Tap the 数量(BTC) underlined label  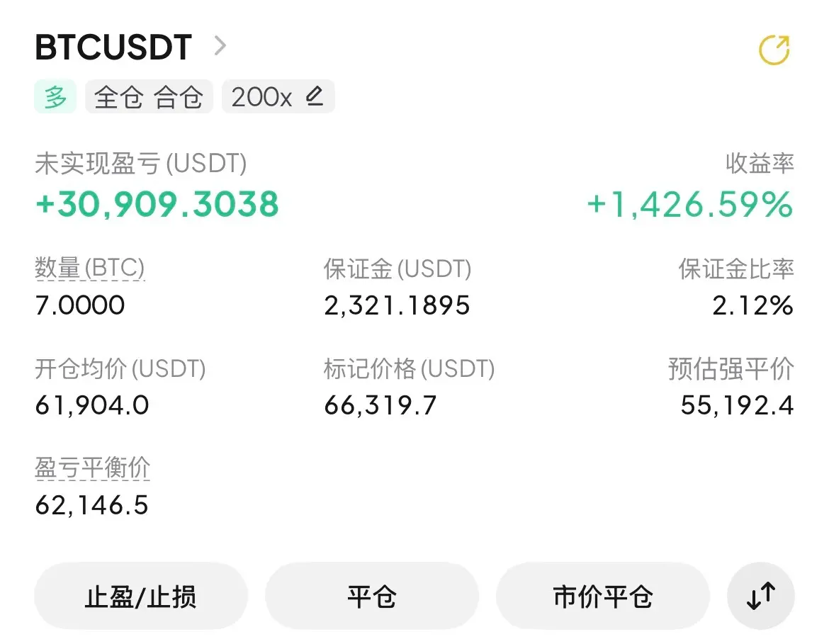[90, 268]
